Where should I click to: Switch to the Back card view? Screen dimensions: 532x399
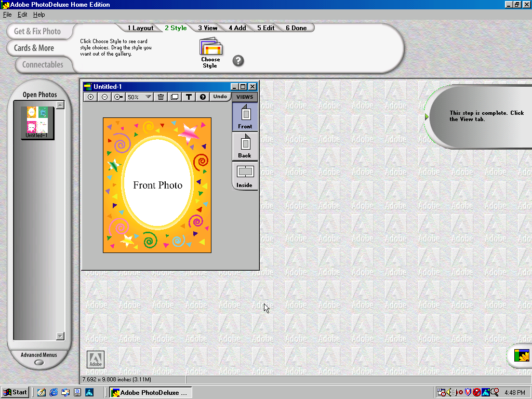[245, 146]
